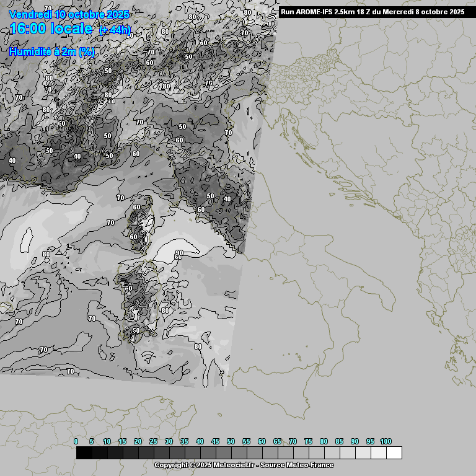Click the 60 value label on the legend

pos(262,441)
